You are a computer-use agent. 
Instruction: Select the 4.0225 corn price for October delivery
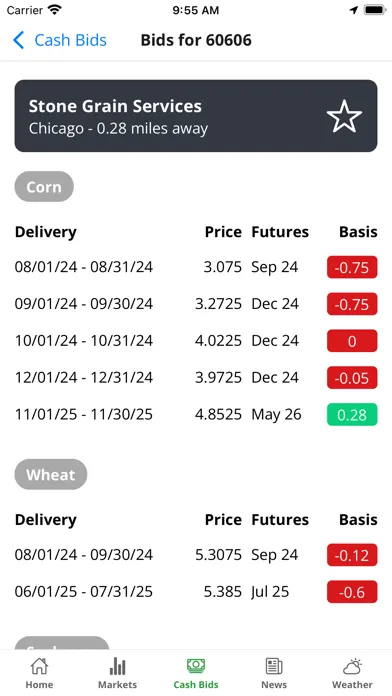point(218,340)
